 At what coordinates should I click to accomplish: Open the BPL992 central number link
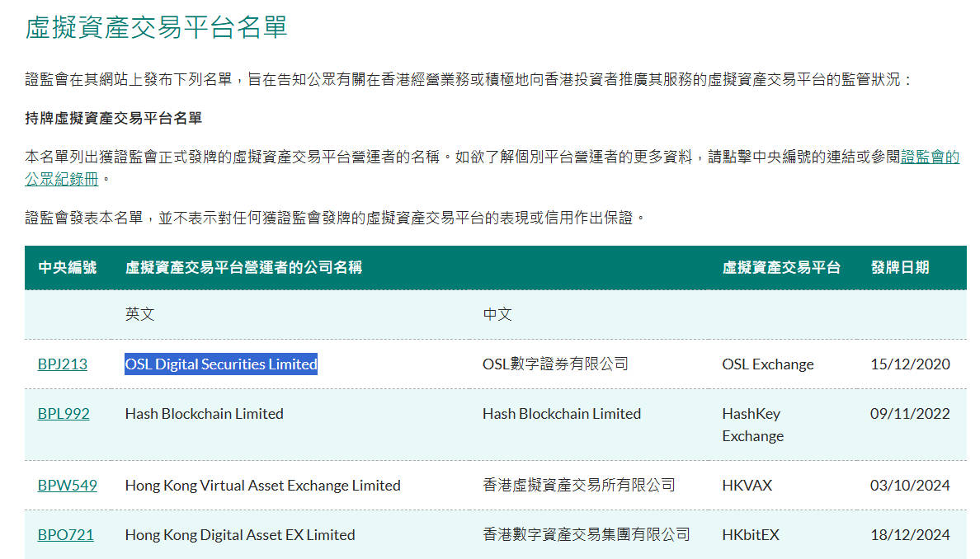tap(64, 413)
